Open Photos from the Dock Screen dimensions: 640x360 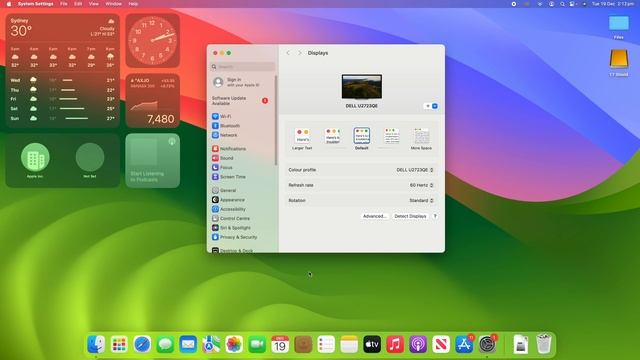(234, 344)
